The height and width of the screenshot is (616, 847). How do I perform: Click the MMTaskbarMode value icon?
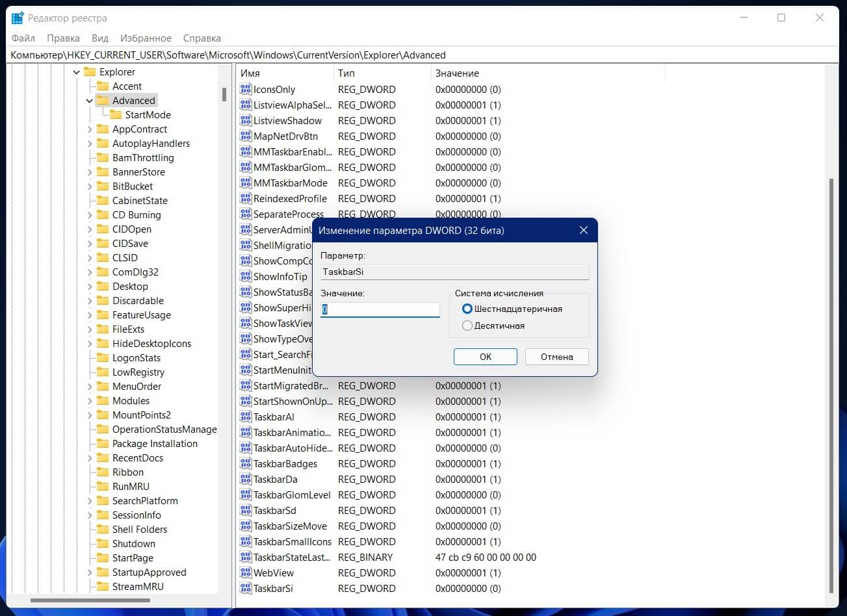click(x=246, y=183)
